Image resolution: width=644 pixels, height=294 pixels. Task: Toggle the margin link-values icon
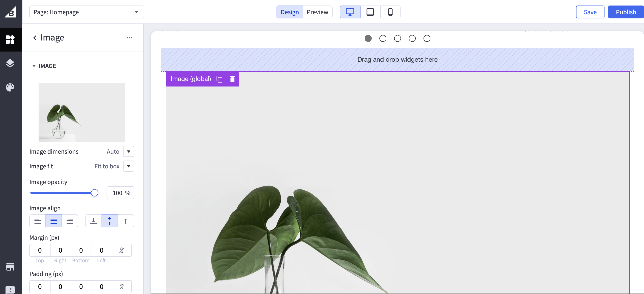[121, 250]
